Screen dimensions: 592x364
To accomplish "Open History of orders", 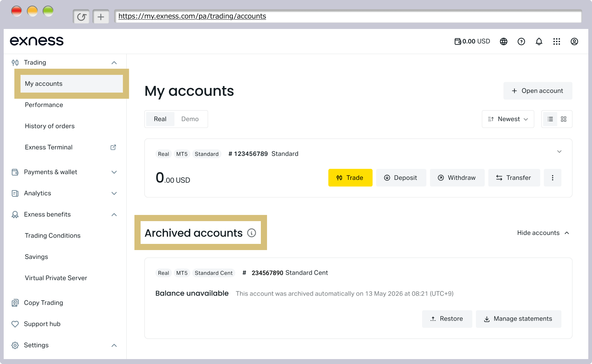I will 50,126.
